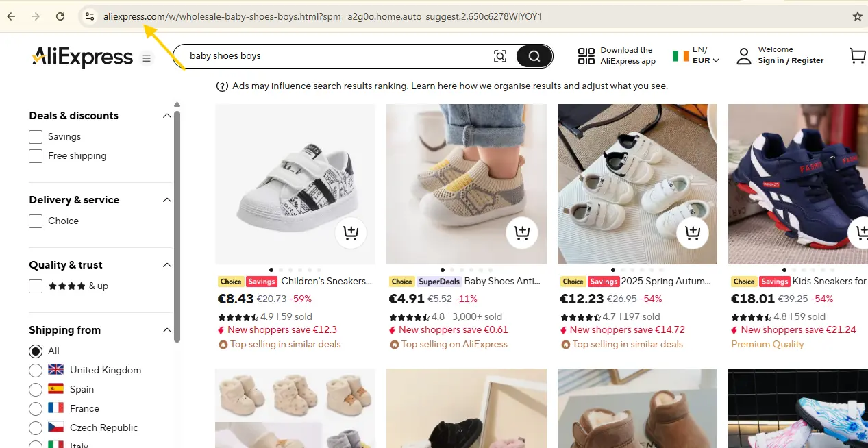Collapse the Shipping from section
868x448 pixels.
click(x=166, y=329)
